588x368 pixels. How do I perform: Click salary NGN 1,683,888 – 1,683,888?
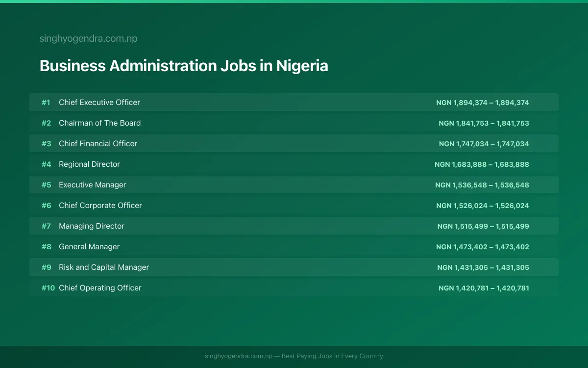pyautogui.click(x=482, y=164)
